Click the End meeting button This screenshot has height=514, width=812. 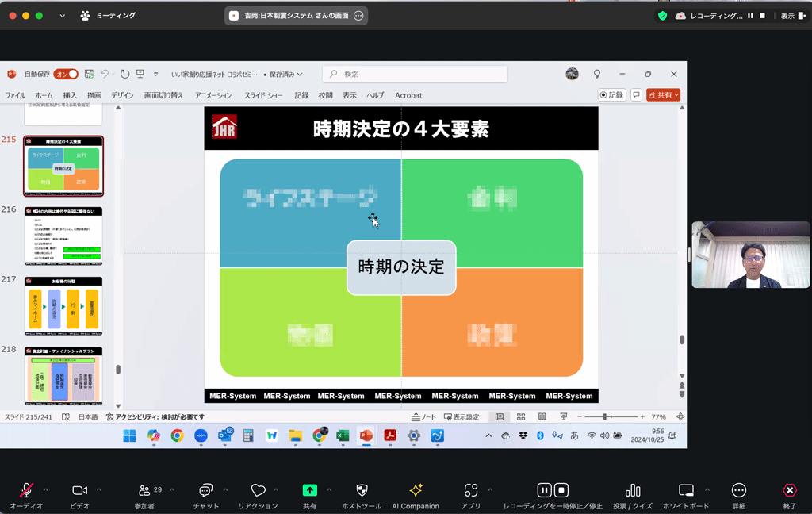coord(789,490)
